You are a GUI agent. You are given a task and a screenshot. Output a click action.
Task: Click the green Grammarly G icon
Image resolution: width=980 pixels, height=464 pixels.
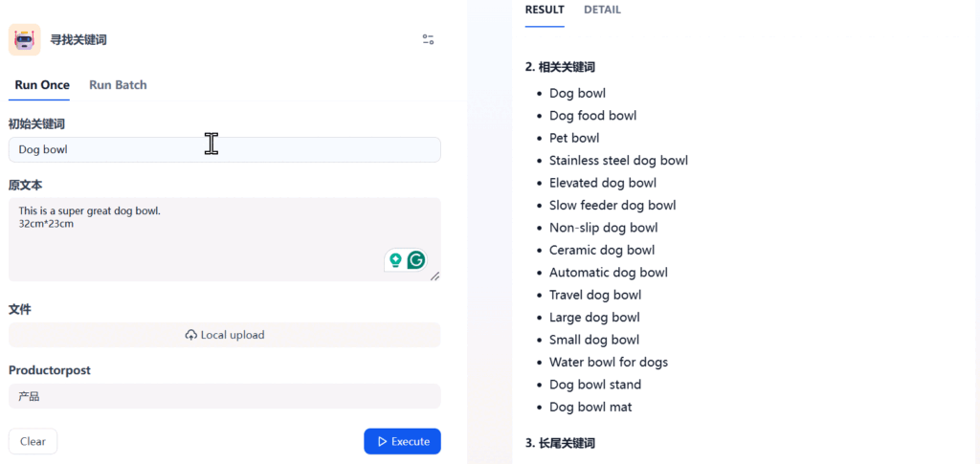(416, 260)
